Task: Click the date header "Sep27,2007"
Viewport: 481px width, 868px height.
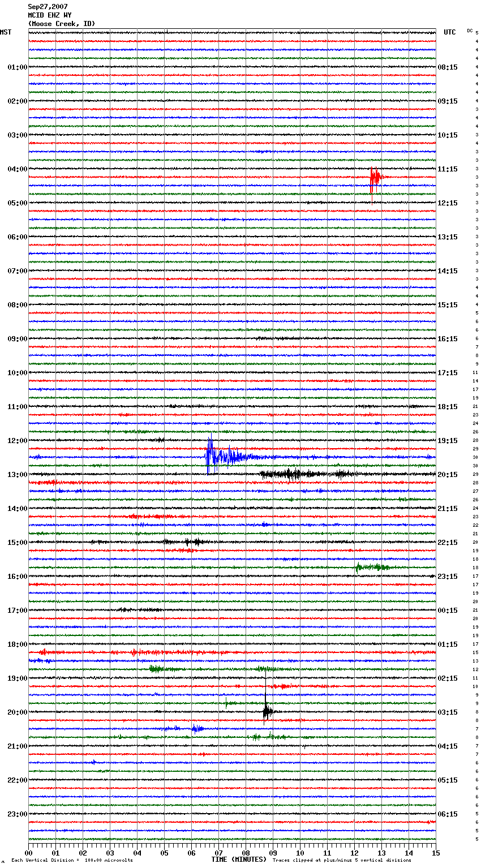Action: 48,7
